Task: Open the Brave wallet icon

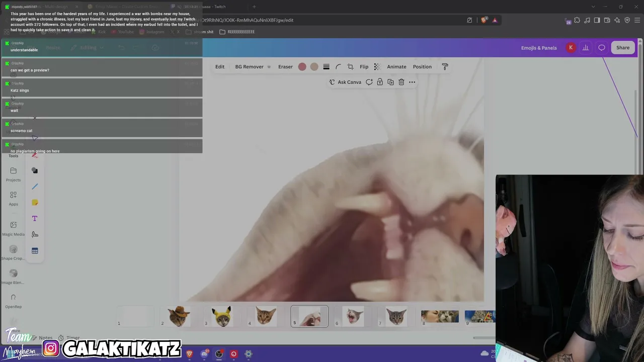Action: tap(607, 20)
